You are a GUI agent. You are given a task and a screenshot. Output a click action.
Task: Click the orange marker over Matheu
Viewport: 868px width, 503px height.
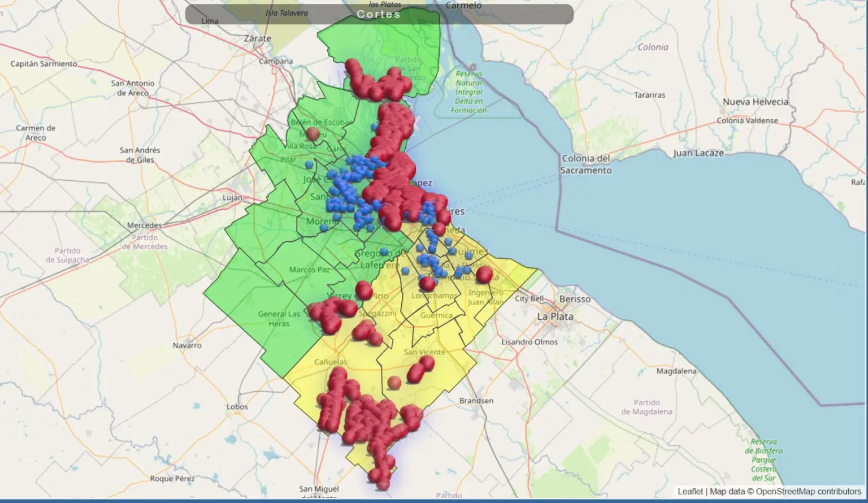[x=313, y=134]
